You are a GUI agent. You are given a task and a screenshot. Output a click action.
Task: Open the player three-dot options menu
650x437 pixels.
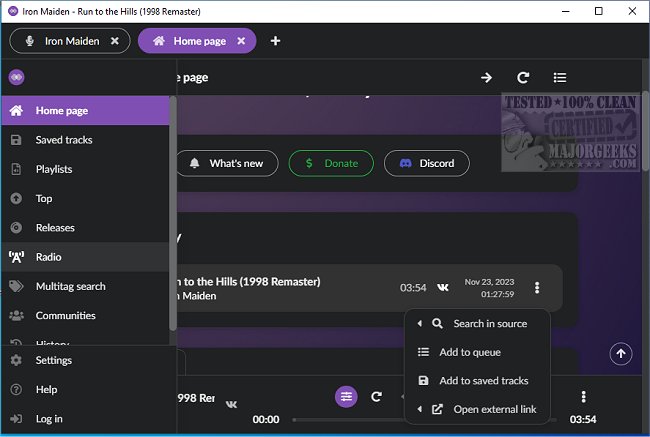pos(584,397)
